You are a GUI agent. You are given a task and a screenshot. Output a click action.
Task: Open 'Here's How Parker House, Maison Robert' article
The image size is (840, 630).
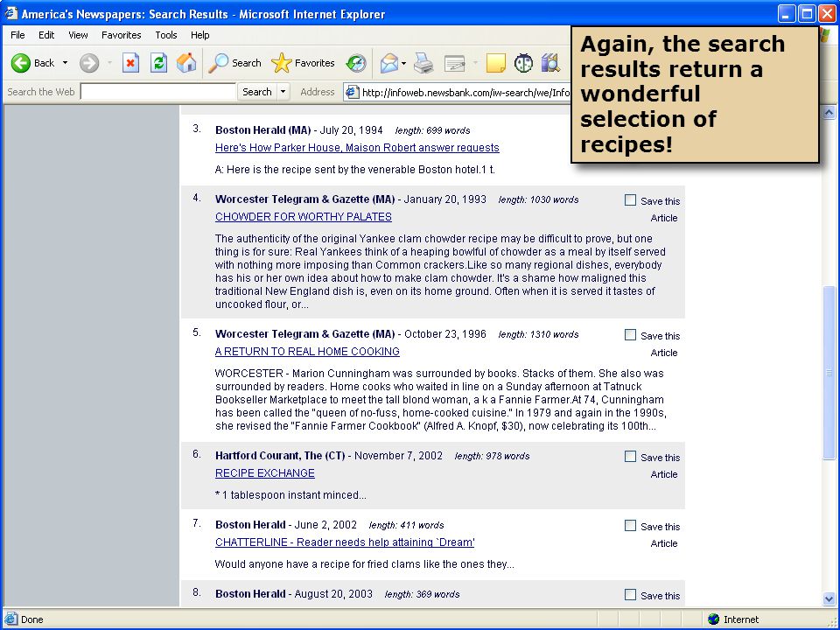(357, 147)
